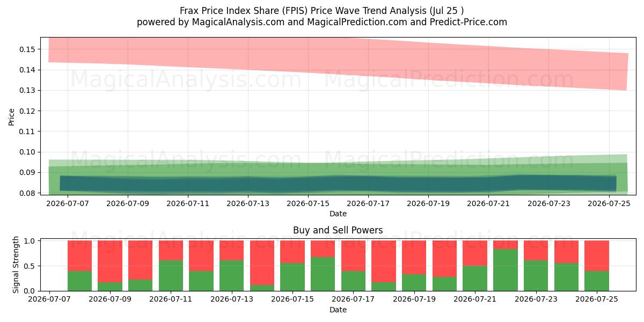Click the 0.09 tick on the price axis
Screen dimensions: 644x322
(x=27, y=172)
